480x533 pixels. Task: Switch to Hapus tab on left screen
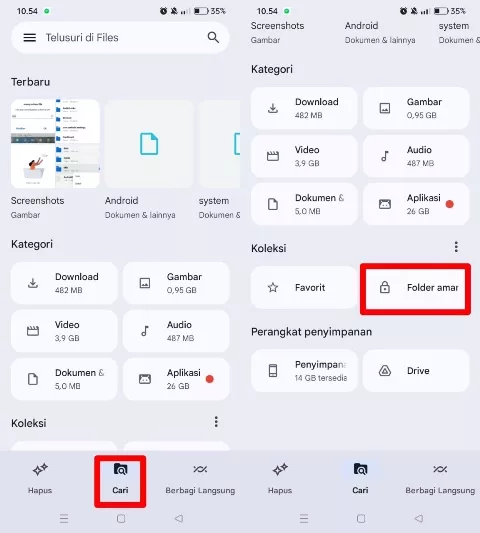40,479
